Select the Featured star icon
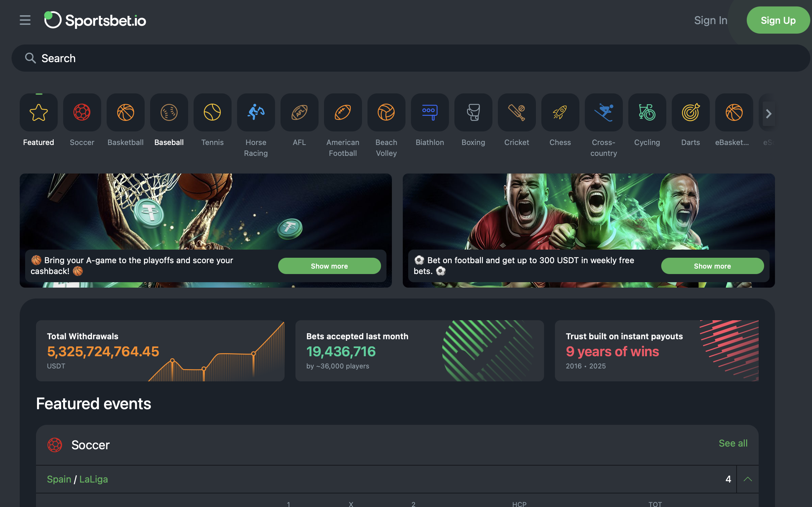Screen dimensions: 812x507 [39, 112]
